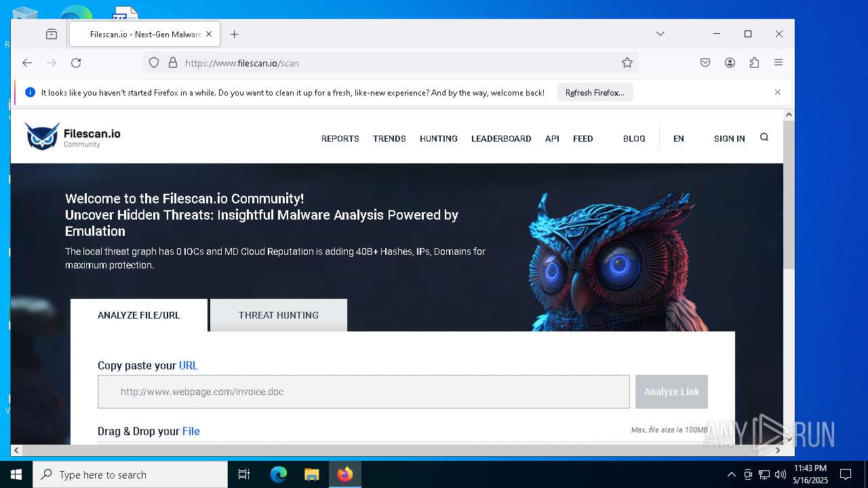The width and height of the screenshot is (868, 488).
Task: Open the volume control tray icon
Action: point(781,474)
